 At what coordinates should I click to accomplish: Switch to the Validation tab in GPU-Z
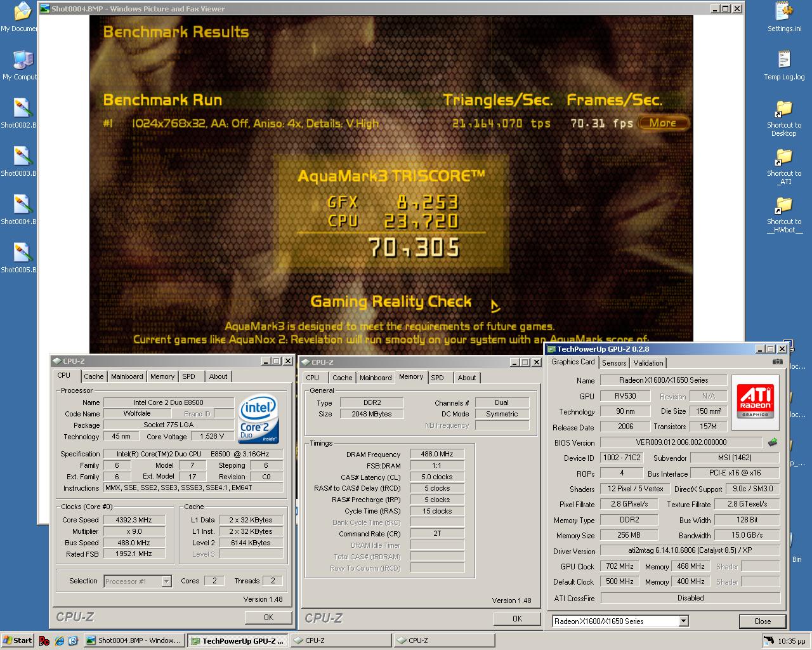pyautogui.click(x=648, y=362)
